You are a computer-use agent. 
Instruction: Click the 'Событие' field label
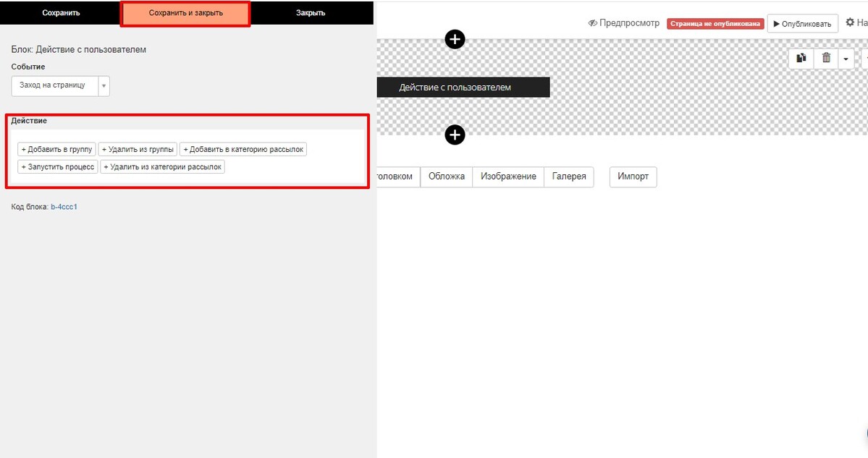point(28,67)
